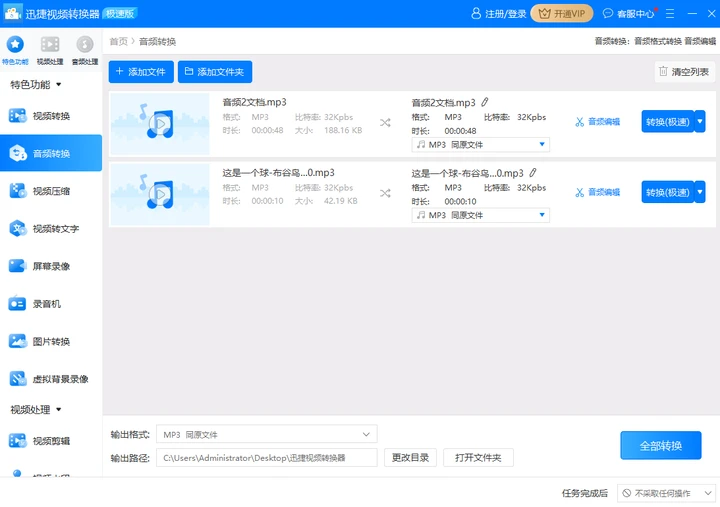
Task: Open 屏幕录像 in the sidebar
Action: (51, 266)
